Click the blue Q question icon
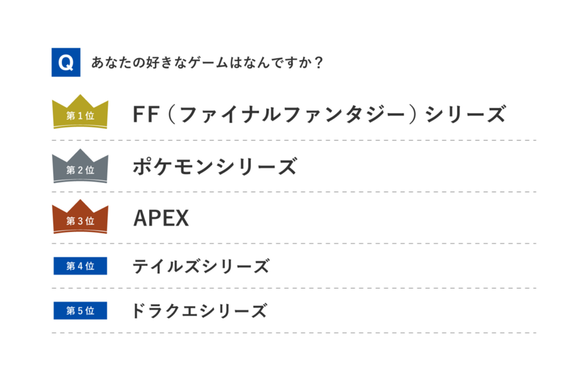Image resolution: width=588 pixels, height=381 pixels. click(66, 63)
